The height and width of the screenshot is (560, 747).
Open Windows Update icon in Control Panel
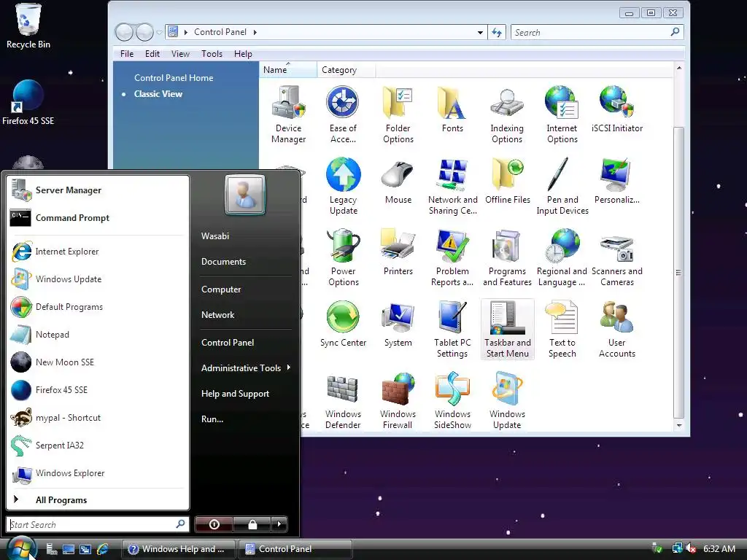point(507,400)
